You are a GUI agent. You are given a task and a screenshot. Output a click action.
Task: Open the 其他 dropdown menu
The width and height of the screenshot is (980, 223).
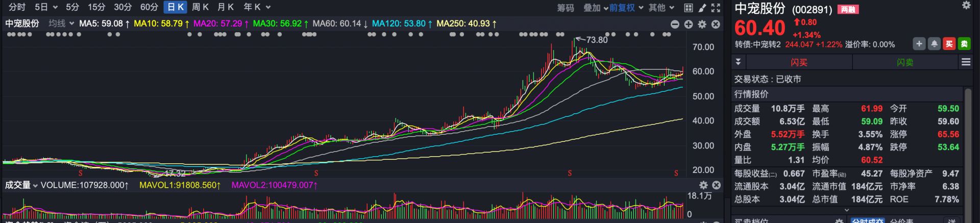(661, 8)
